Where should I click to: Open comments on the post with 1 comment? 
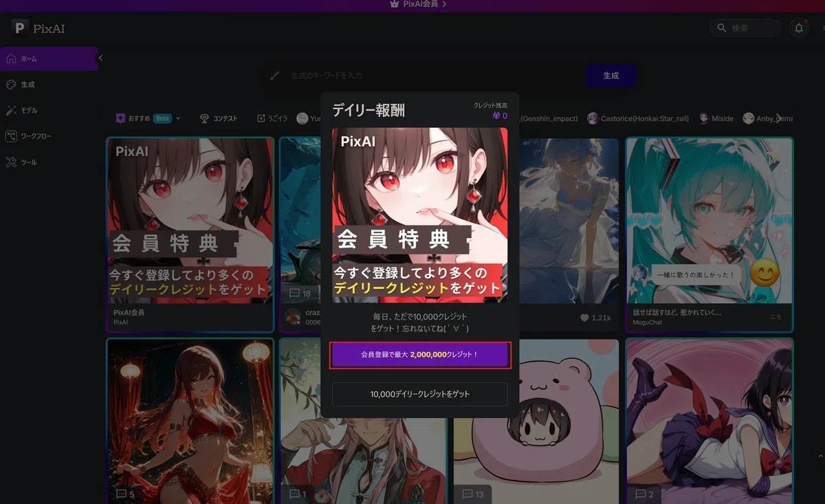click(x=298, y=494)
